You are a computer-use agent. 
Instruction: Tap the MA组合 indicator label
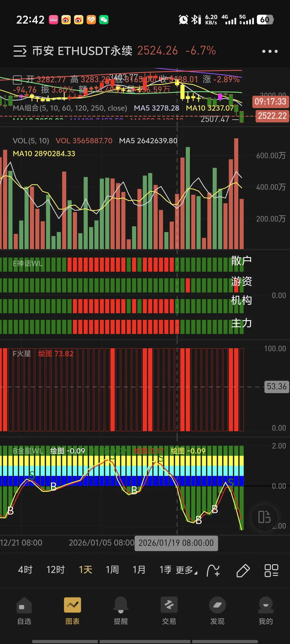[70, 108]
